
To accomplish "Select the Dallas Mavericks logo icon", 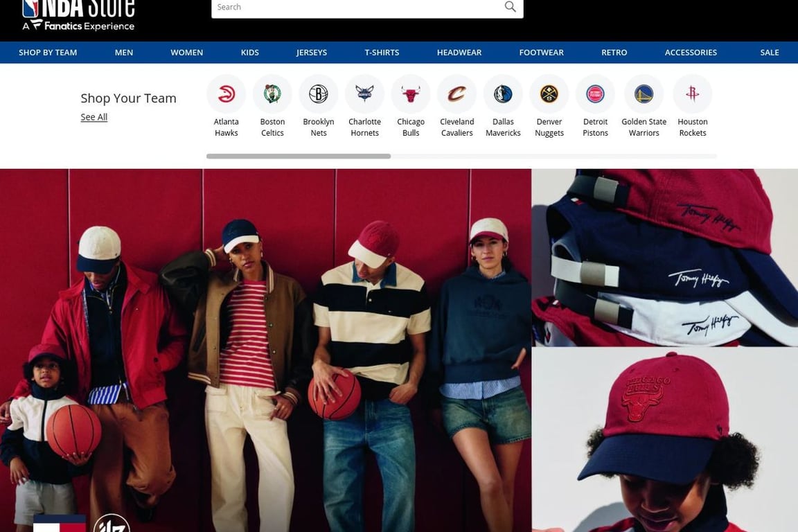I will point(503,94).
